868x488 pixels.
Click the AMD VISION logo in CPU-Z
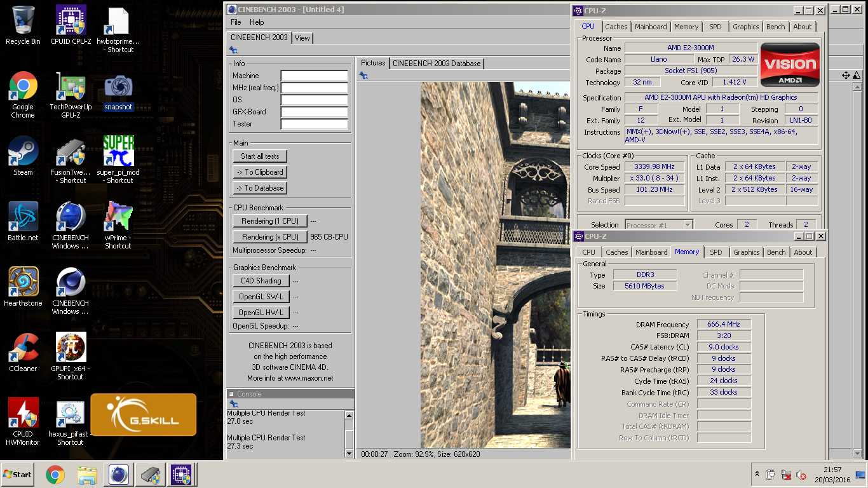point(790,64)
